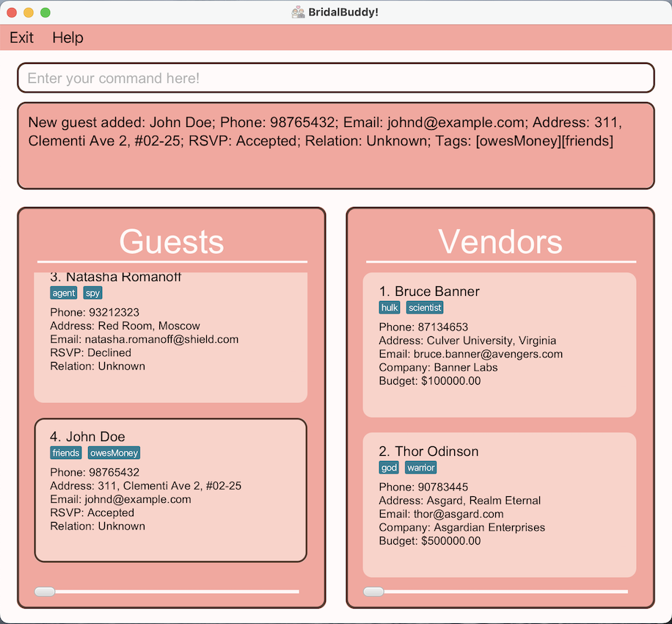672x624 pixels.
Task: Click the command input field
Action: click(x=335, y=78)
